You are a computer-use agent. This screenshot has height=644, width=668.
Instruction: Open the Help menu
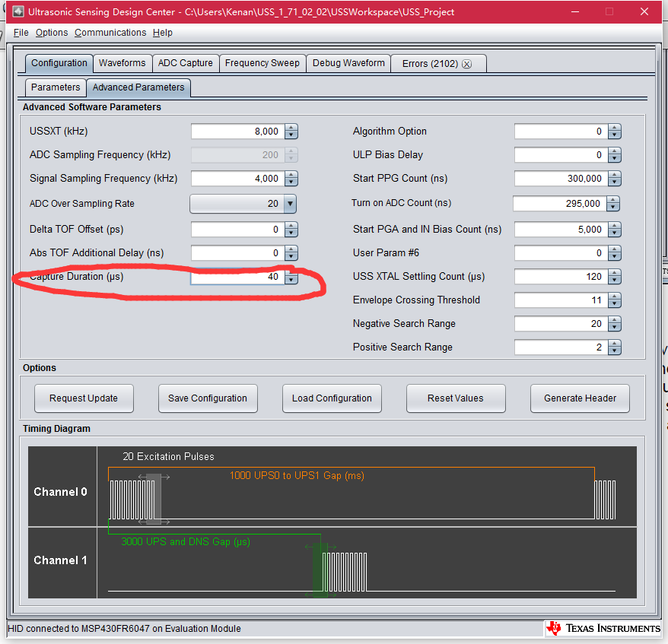[x=163, y=33]
